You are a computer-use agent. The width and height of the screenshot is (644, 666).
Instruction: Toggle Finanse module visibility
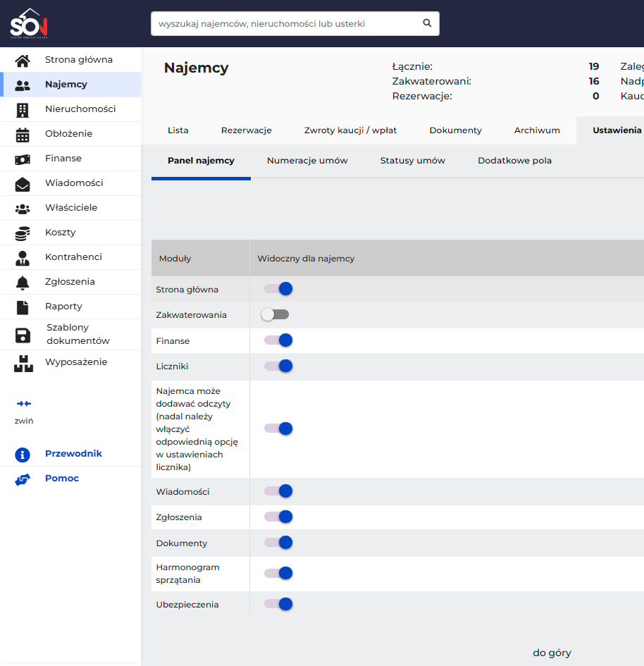(278, 340)
